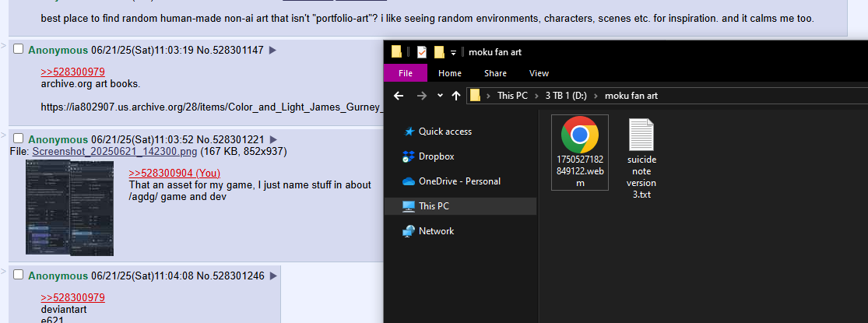Click post number No.528301246
This screenshot has width=868, height=323.
point(230,276)
